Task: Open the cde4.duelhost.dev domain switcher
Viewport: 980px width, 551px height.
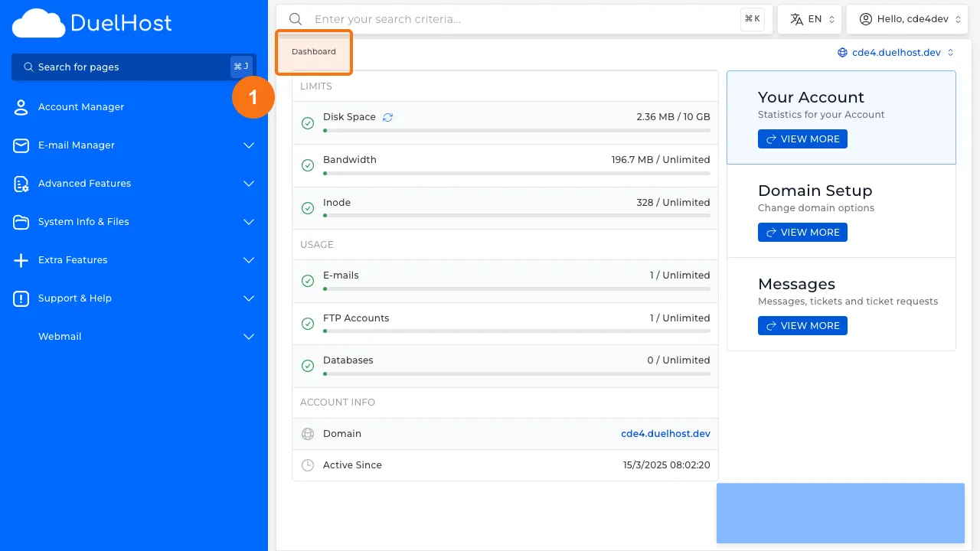Action: pyautogui.click(x=895, y=52)
